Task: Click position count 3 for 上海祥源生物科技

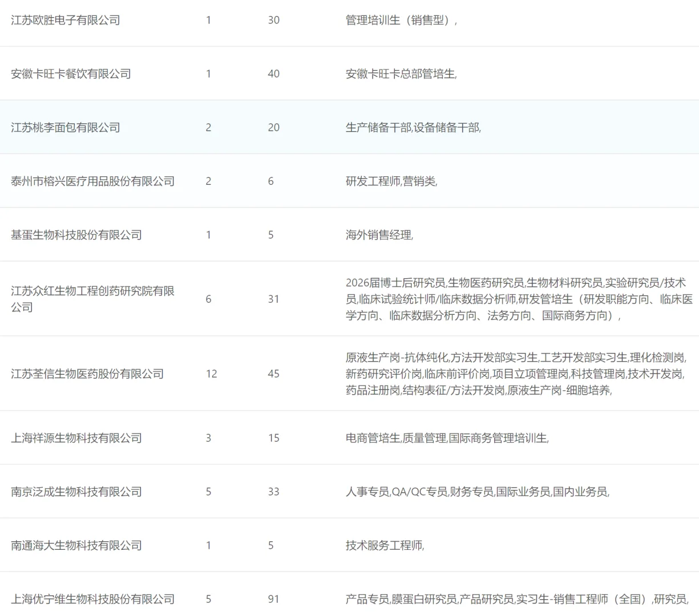Action: coord(208,438)
